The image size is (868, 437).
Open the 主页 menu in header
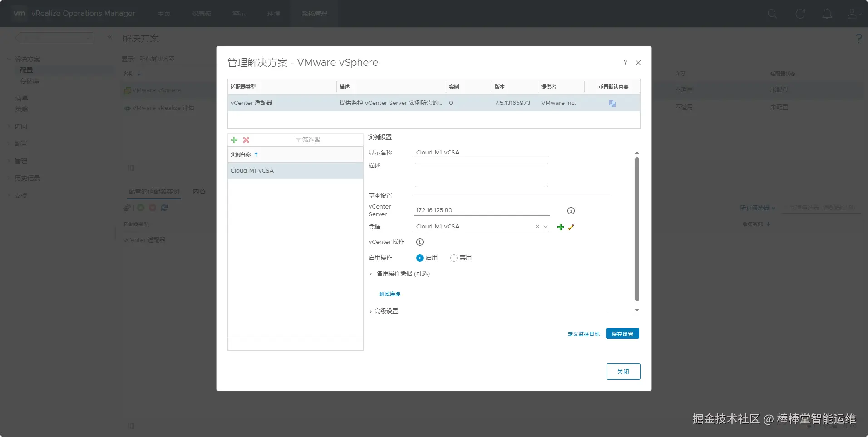coord(164,14)
